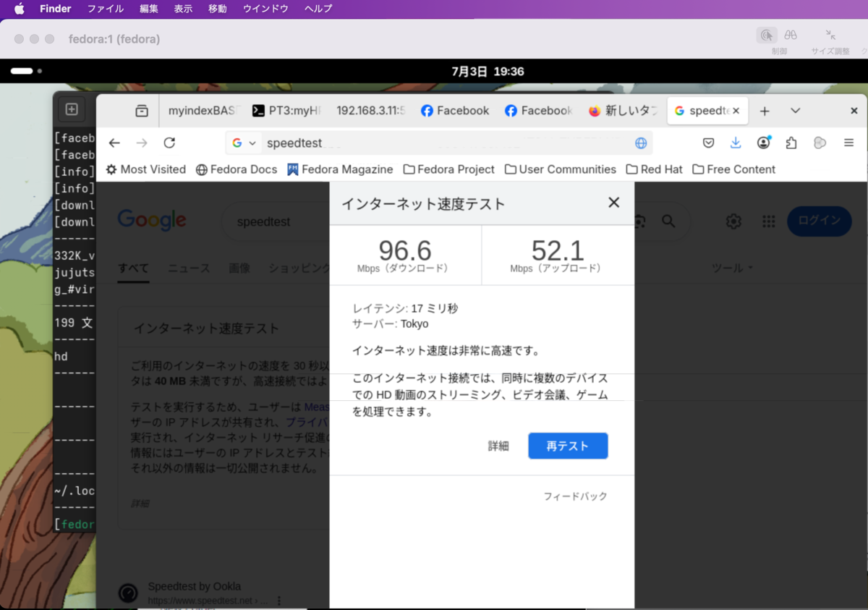868x610 pixels.
Task: Switch to the PT3:myH tab
Action: pyautogui.click(x=286, y=111)
